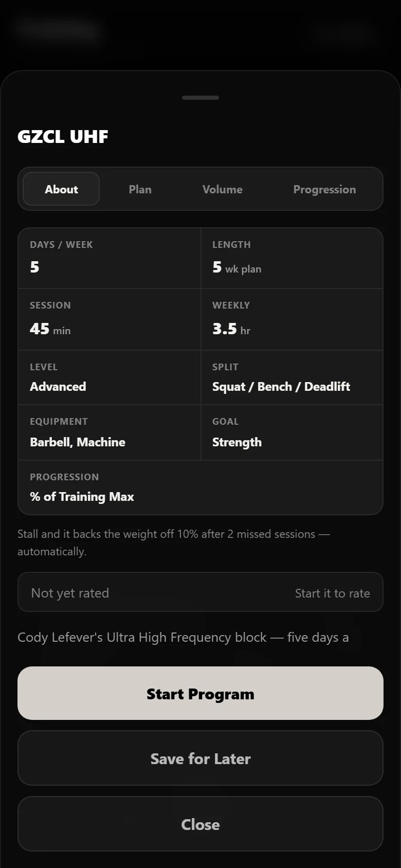
Task: Select the Equipment Barbell, Machine cell
Action: tap(110, 432)
